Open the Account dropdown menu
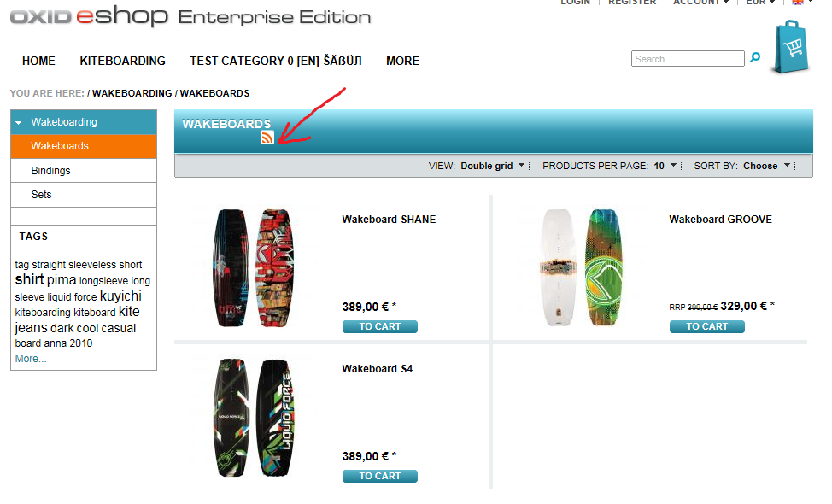 point(700,3)
